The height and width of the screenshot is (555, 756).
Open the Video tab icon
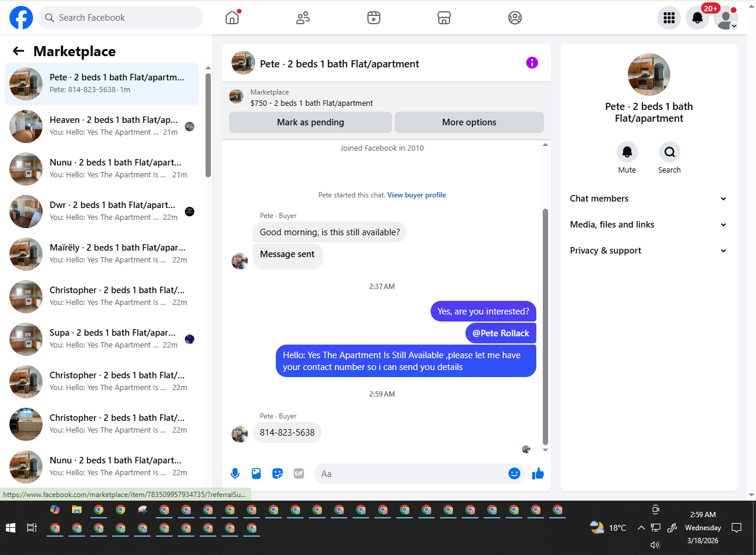(x=373, y=18)
